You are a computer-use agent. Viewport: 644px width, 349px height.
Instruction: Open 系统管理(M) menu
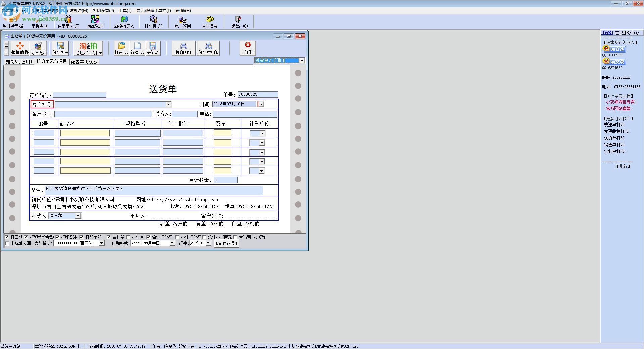(76, 10)
